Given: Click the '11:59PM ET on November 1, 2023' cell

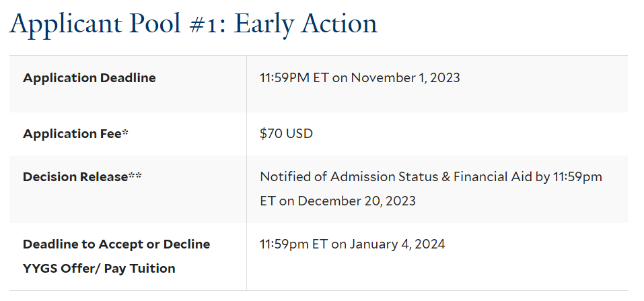Looking at the screenshot, I should [360, 77].
